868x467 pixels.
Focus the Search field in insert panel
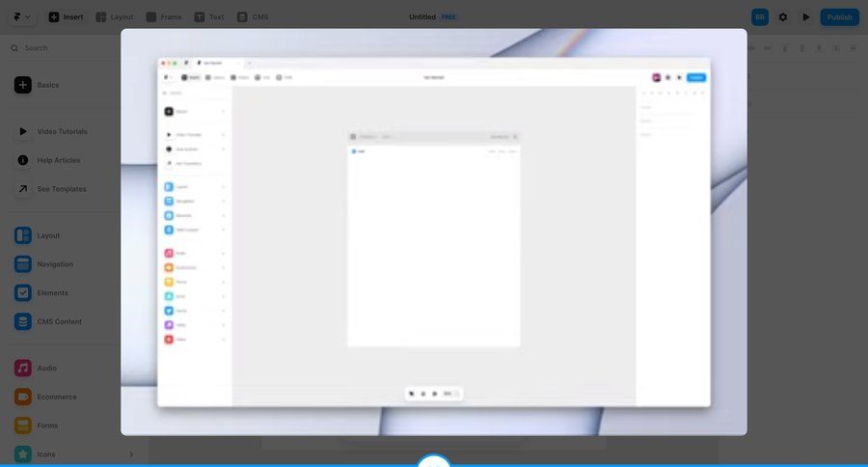(64, 48)
